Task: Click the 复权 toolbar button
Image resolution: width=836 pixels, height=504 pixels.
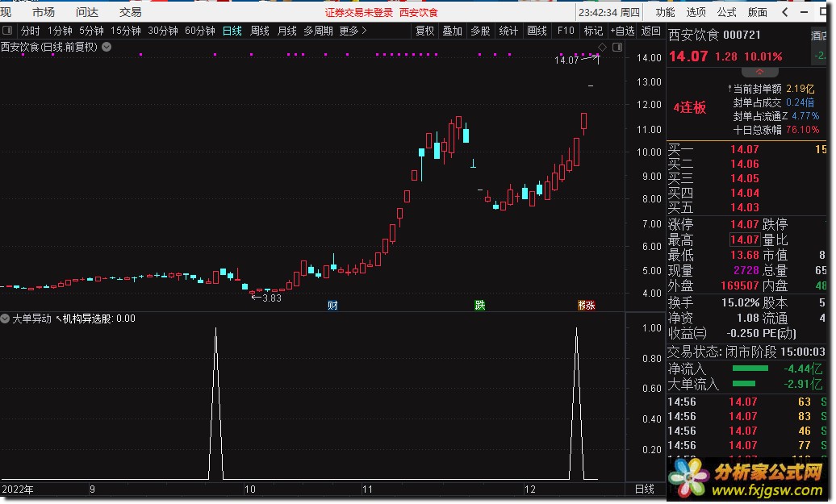Action: click(x=425, y=31)
